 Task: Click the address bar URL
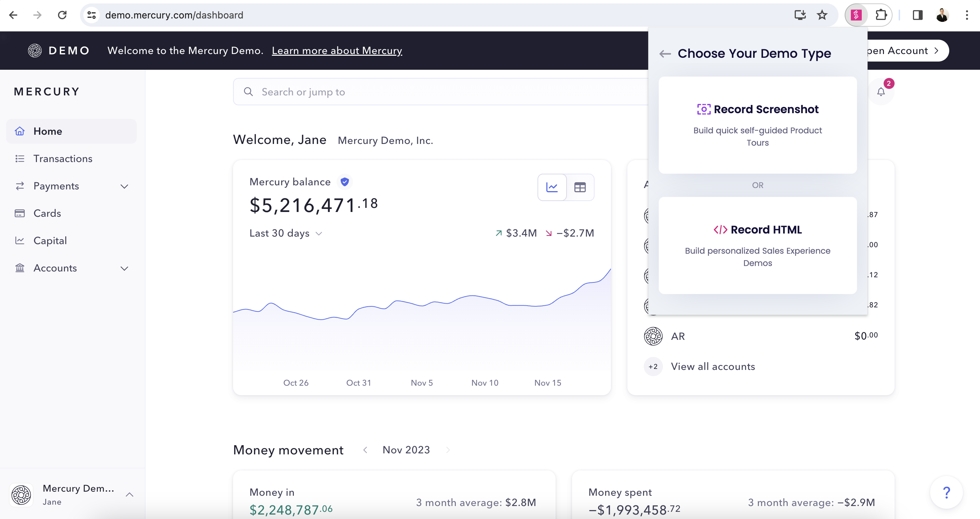174,15
